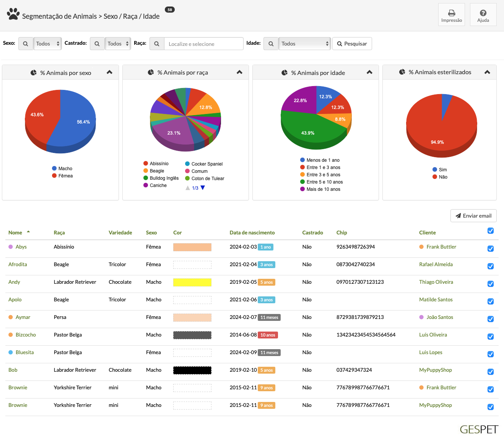Click the Raça search input field
The width and height of the screenshot is (504, 444).
pyautogui.click(x=203, y=44)
